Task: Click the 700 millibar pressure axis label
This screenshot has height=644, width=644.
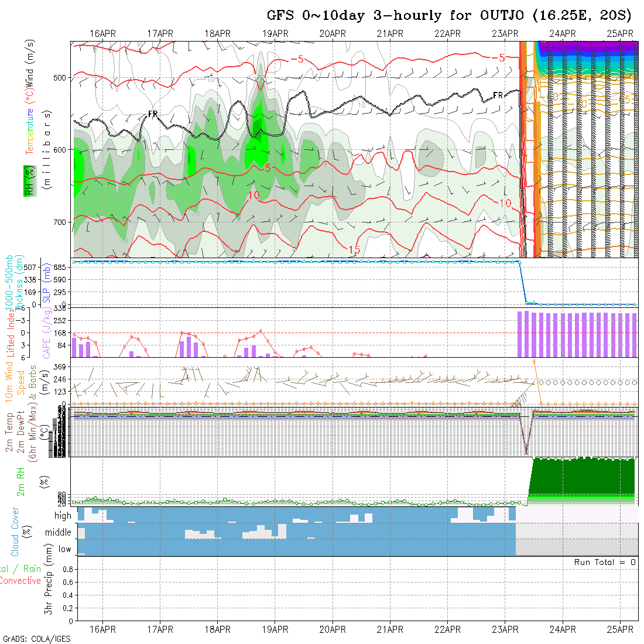Action: click(60, 222)
